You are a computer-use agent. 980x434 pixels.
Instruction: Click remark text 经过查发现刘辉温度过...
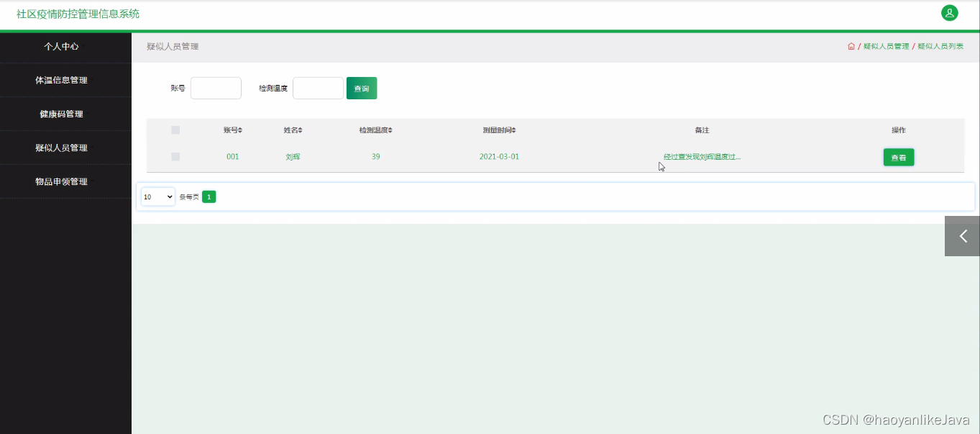(x=702, y=156)
